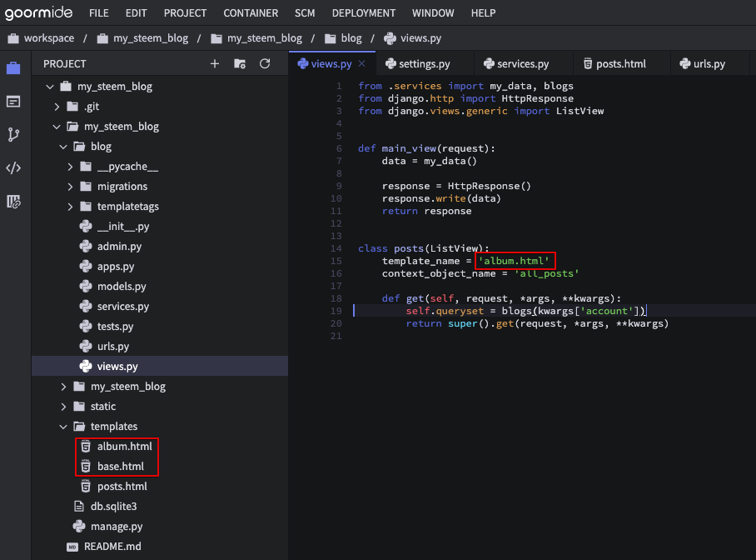
Task: Click Python icon beside tests.py
Action: [x=85, y=327]
